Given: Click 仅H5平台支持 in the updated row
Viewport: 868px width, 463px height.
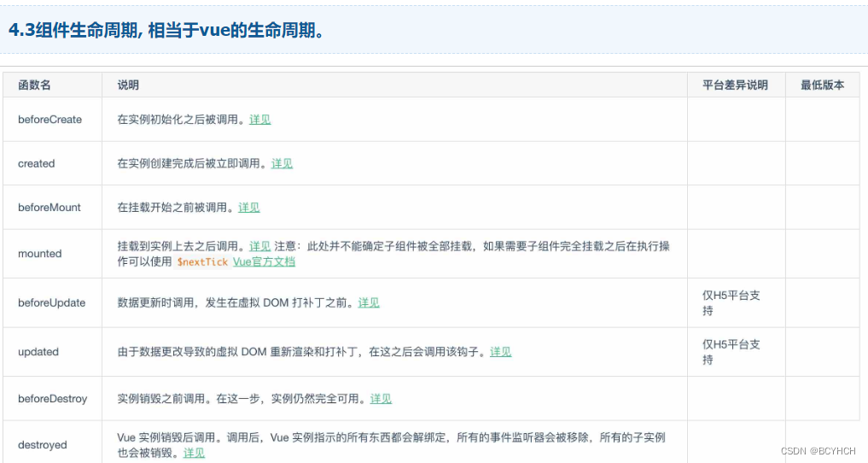Looking at the screenshot, I should coord(731,352).
